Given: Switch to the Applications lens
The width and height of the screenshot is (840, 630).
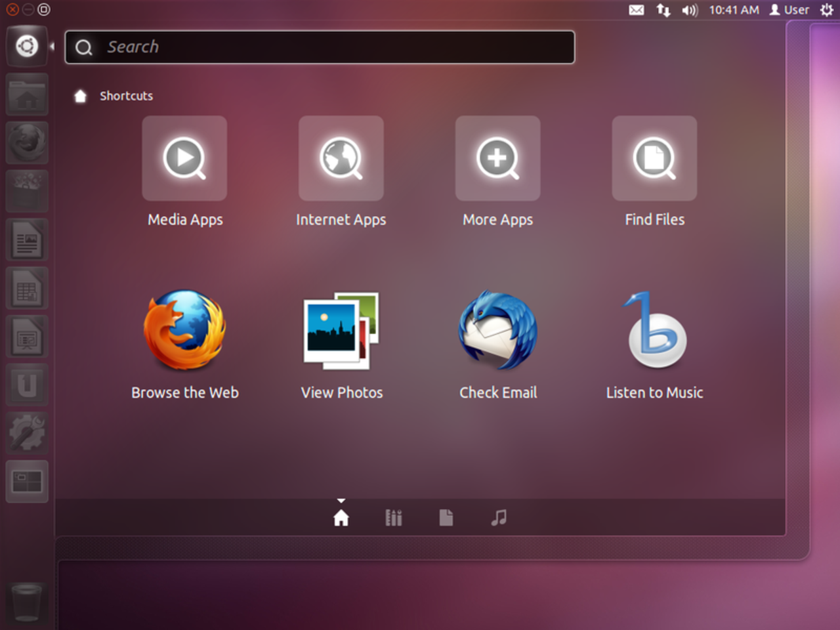Looking at the screenshot, I should [x=393, y=518].
